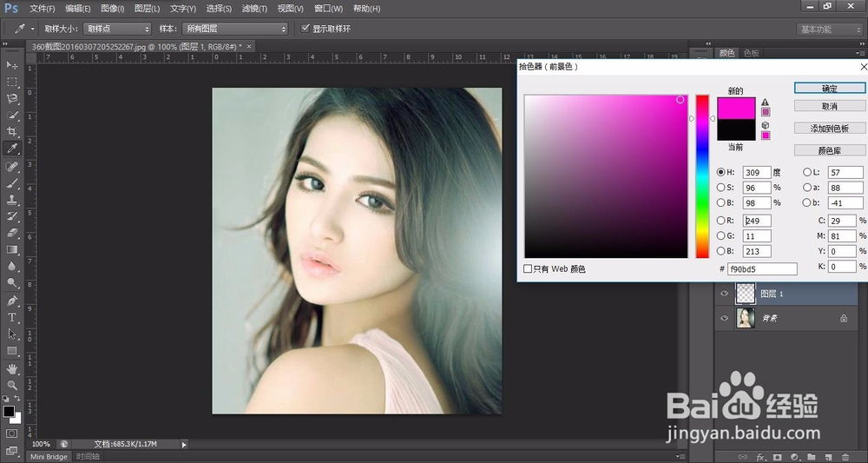Select the Lasso tool
This screenshot has height=463, width=868.
click(11, 98)
